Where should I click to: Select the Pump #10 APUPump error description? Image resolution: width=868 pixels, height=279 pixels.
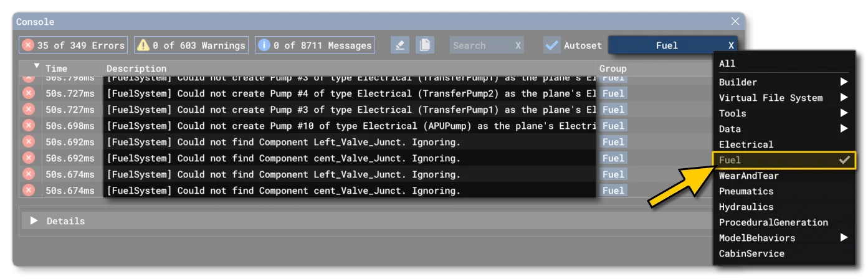coord(351,126)
